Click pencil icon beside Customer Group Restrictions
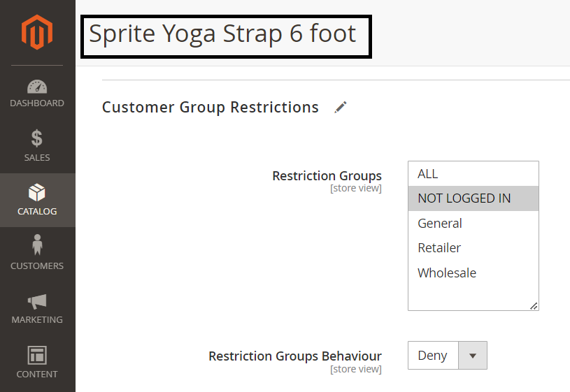The width and height of the screenshot is (570, 392). click(341, 107)
